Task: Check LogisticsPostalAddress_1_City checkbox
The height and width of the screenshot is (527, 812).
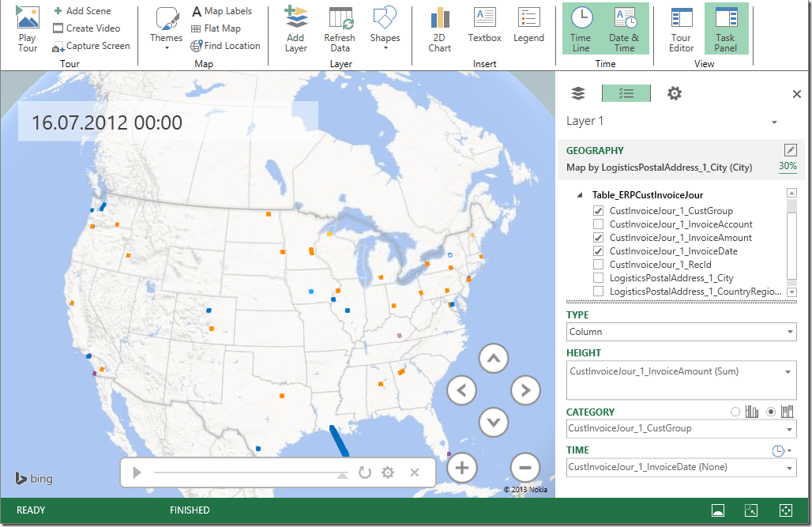Action: pyautogui.click(x=598, y=278)
